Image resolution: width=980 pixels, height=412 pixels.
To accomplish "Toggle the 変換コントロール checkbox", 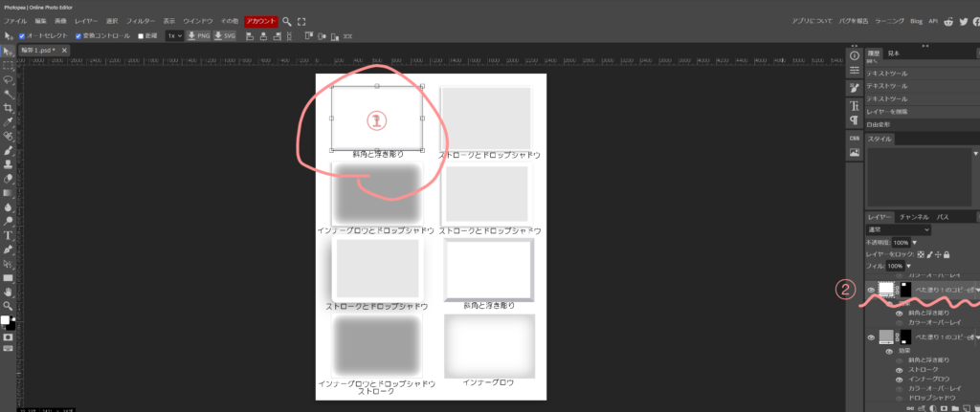I will [77, 36].
